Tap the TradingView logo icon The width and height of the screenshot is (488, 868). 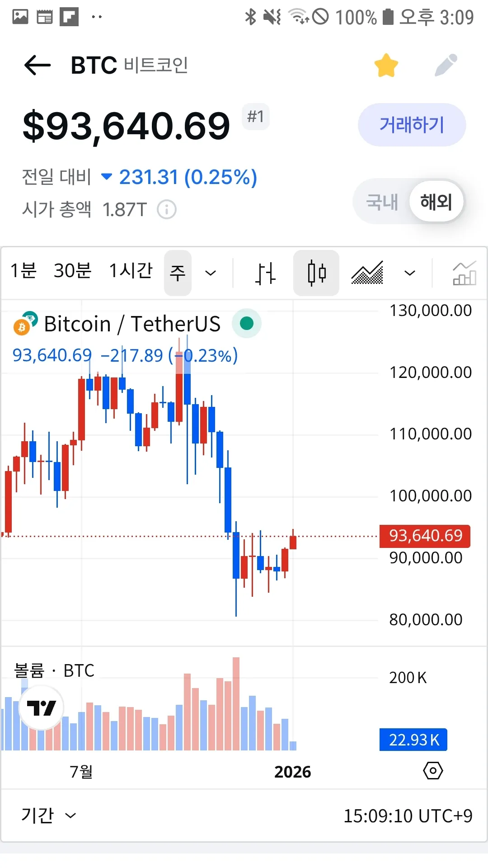[42, 708]
